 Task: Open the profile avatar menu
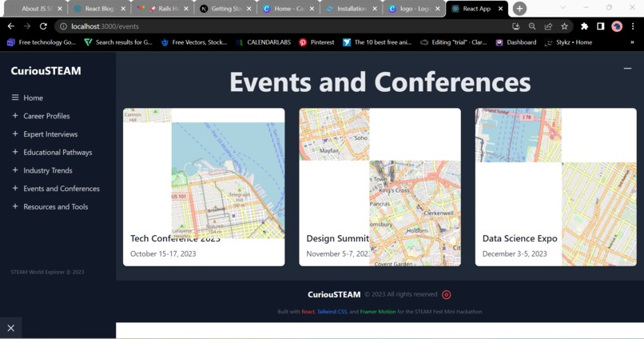[617, 26]
